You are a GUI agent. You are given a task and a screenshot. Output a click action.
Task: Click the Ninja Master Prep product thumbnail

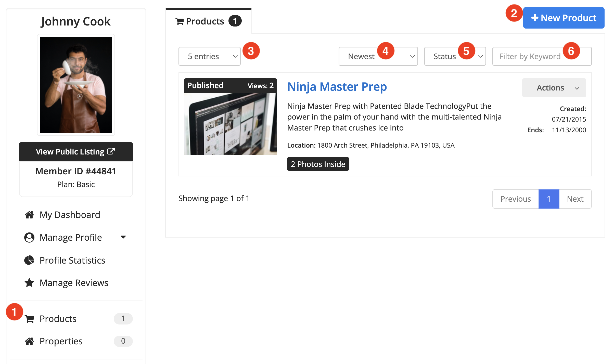230,124
